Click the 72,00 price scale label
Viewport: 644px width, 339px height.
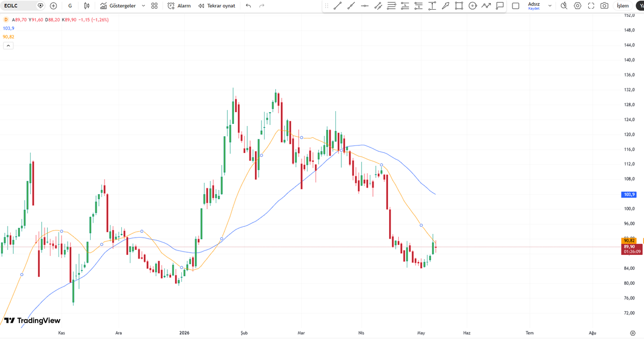point(629,313)
